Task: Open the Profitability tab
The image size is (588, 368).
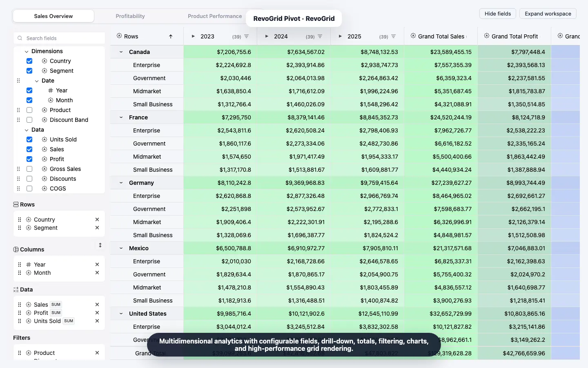Action: point(130,16)
